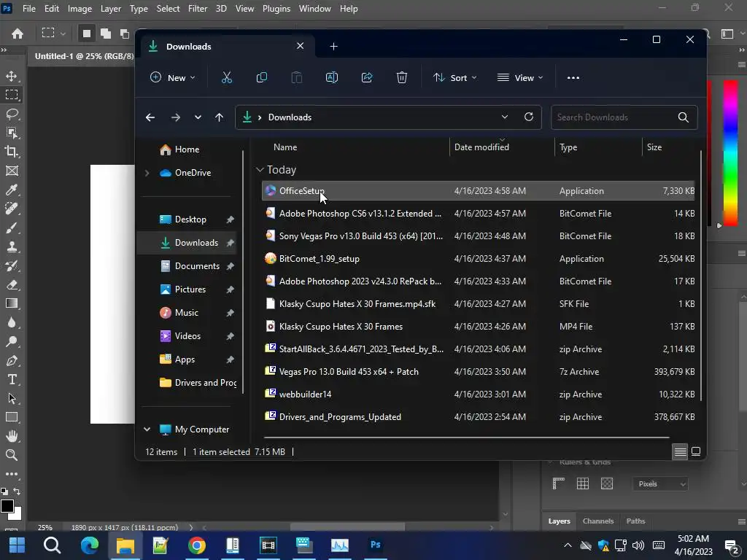Screen dimensions: 747x560
Task: Open address bar history dropdown
Action: click(505, 117)
